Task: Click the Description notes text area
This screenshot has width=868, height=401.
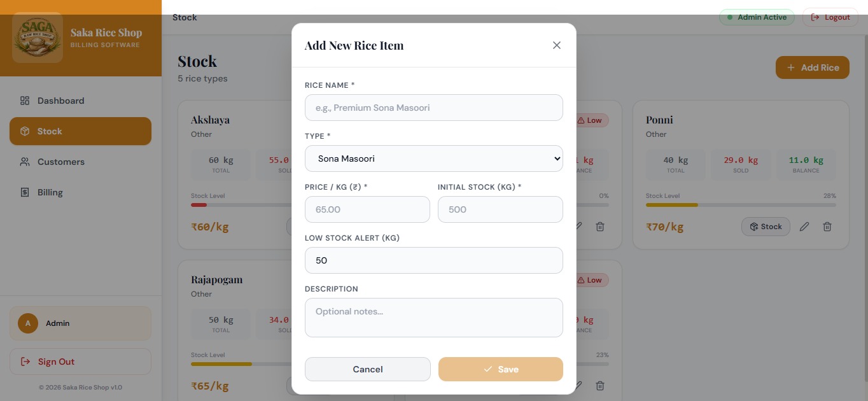Action: (433, 317)
